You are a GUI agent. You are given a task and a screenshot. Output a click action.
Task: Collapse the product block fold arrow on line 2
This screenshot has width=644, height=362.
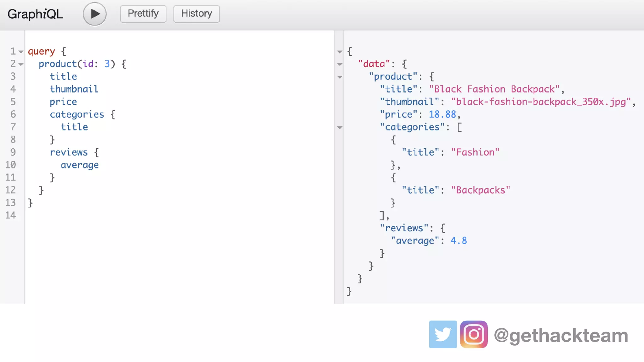tap(21, 64)
